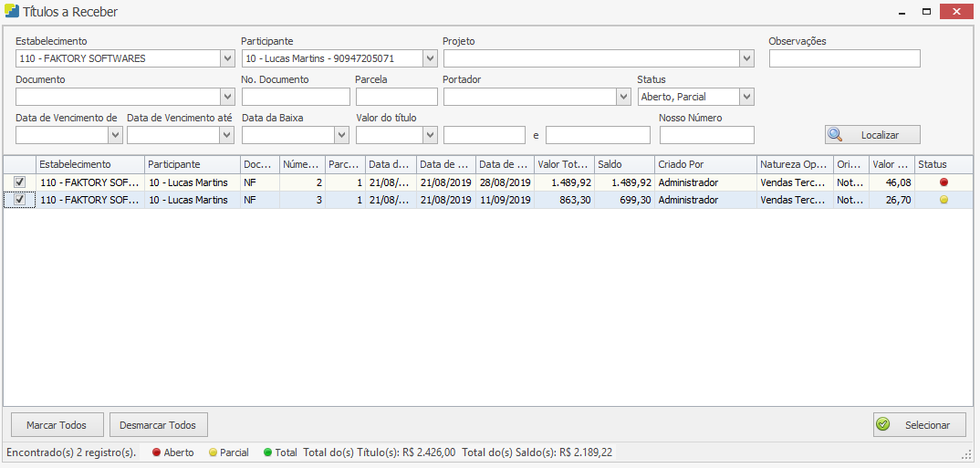
Task: Click the Marcar Todos button
Action: 57,425
